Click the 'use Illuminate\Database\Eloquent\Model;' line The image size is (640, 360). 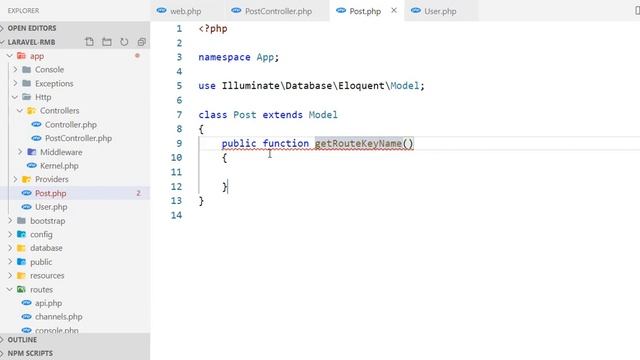[x=311, y=86]
